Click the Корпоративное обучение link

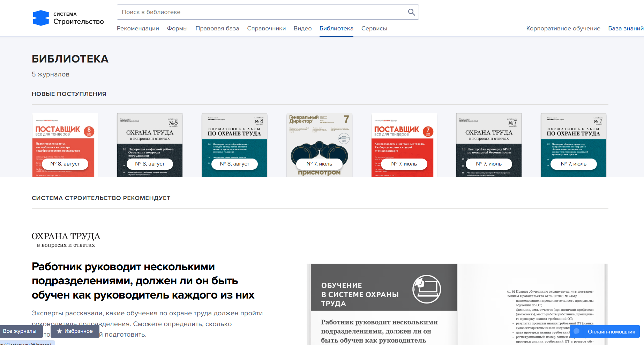[563, 29]
